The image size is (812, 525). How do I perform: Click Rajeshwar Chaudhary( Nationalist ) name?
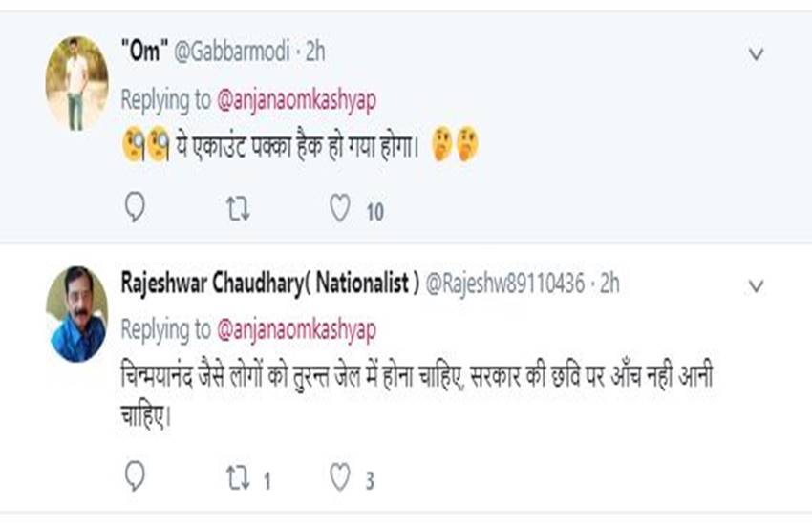(270, 283)
